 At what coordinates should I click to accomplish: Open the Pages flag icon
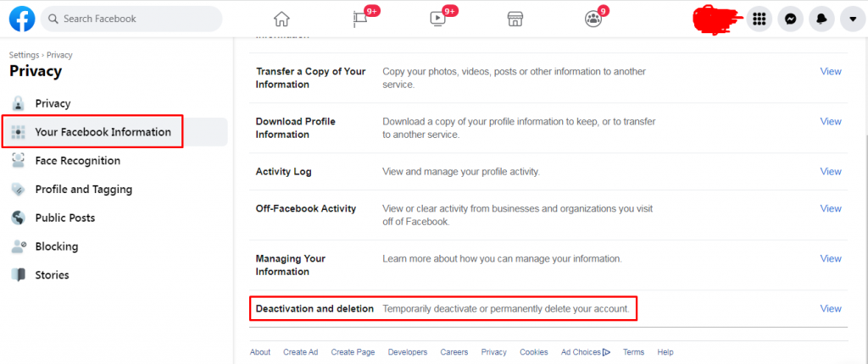359,19
